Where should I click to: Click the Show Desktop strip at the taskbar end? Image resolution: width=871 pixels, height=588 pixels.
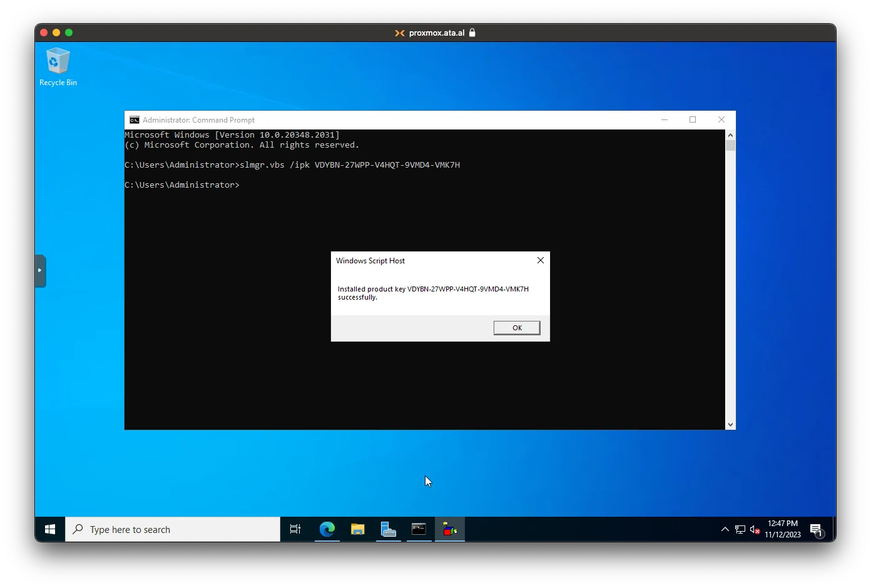834,529
